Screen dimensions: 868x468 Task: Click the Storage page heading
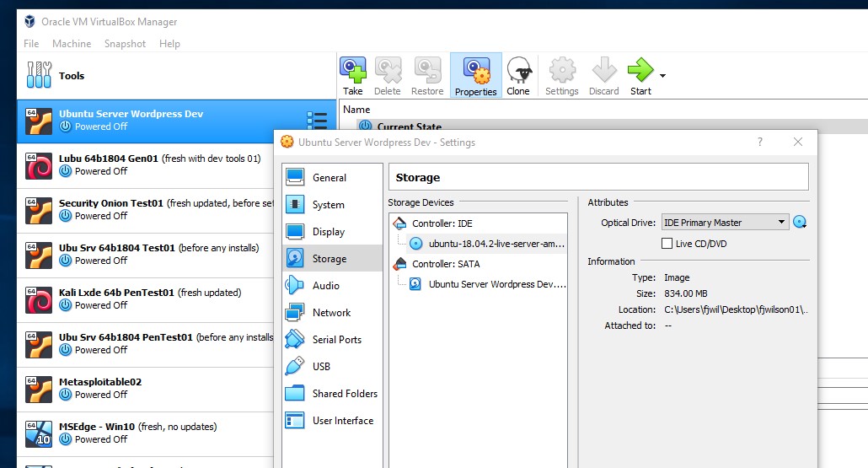pyautogui.click(x=418, y=177)
